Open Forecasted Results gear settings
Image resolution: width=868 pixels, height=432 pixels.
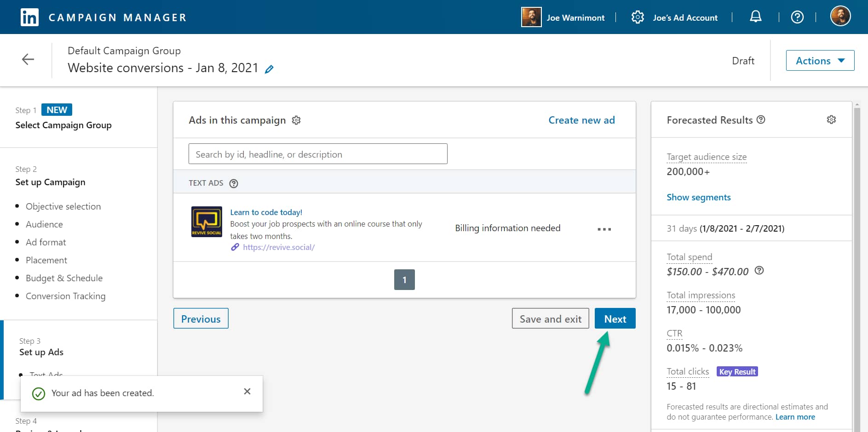pos(831,119)
